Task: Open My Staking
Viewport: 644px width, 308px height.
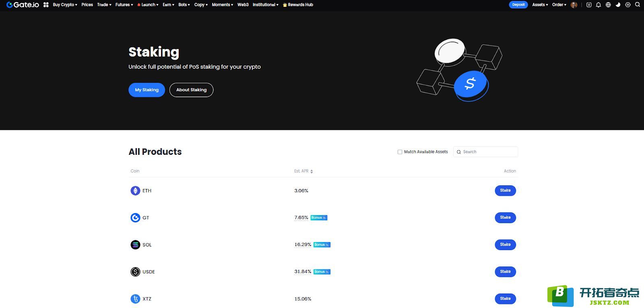Action: 147,90
